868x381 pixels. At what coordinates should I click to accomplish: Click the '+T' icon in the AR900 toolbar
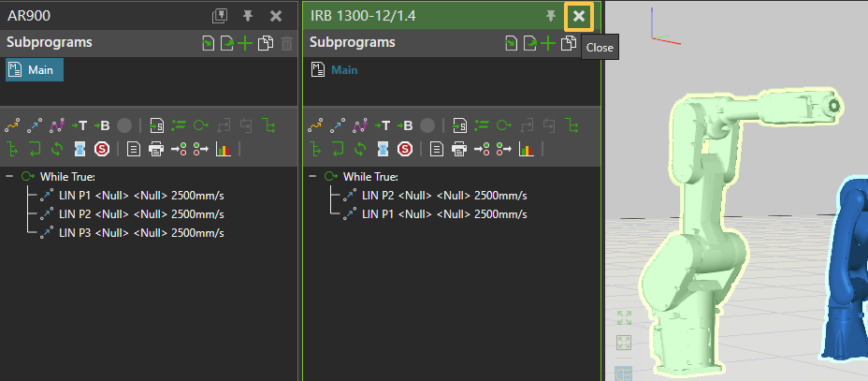click(80, 125)
